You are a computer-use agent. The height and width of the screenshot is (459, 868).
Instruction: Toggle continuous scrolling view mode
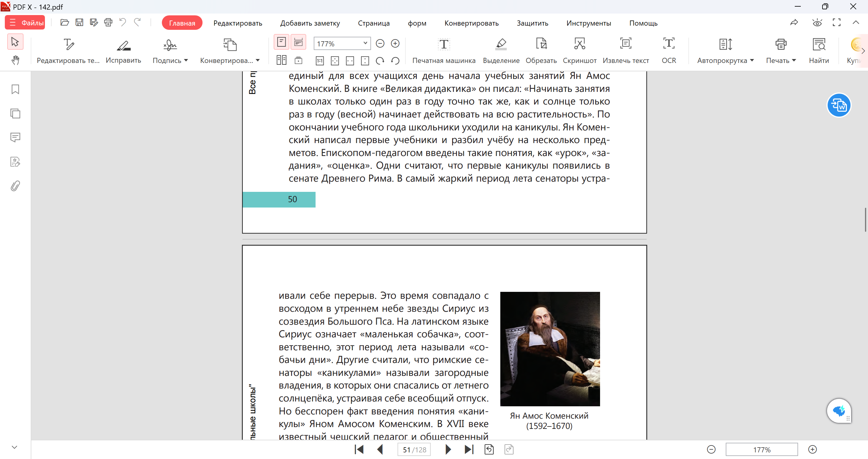[298, 42]
